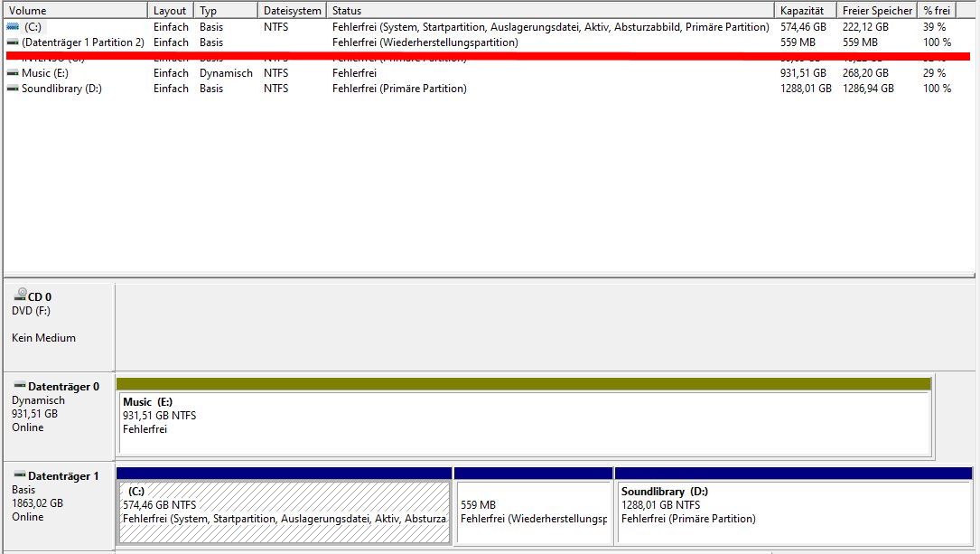Click the 931,51 GB size under Datenträger 0

34,414
